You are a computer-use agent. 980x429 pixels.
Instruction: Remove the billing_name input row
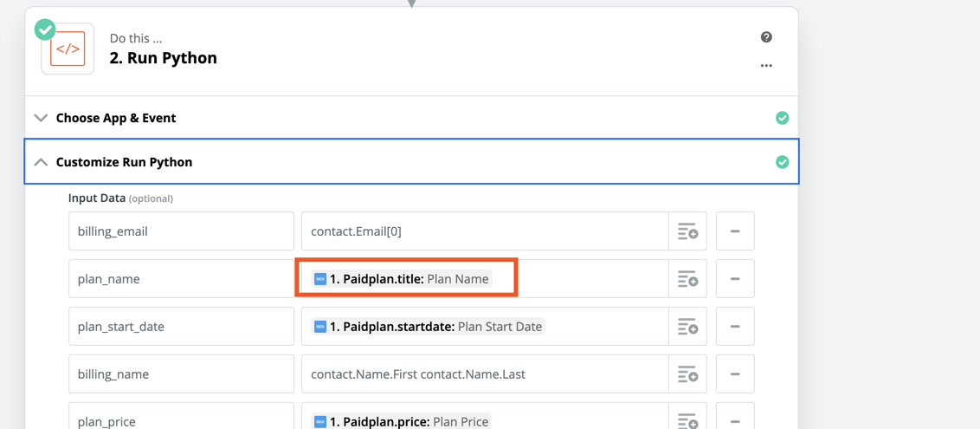click(x=735, y=374)
